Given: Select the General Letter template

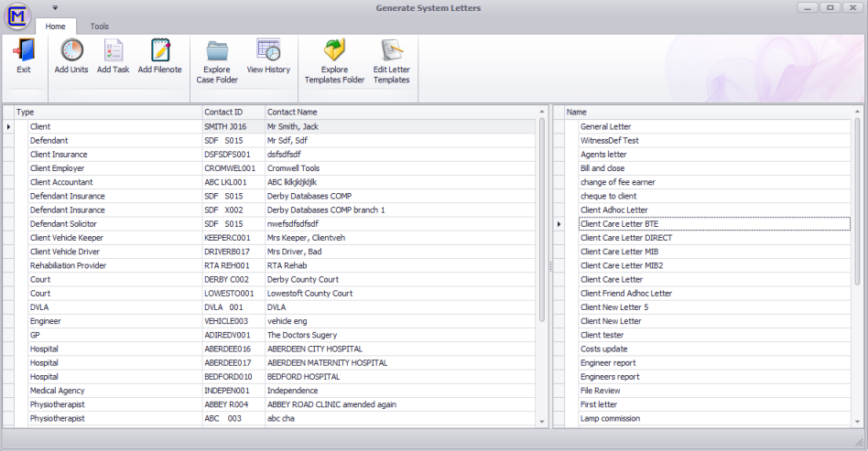Looking at the screenshot, I should pos(605,126).
